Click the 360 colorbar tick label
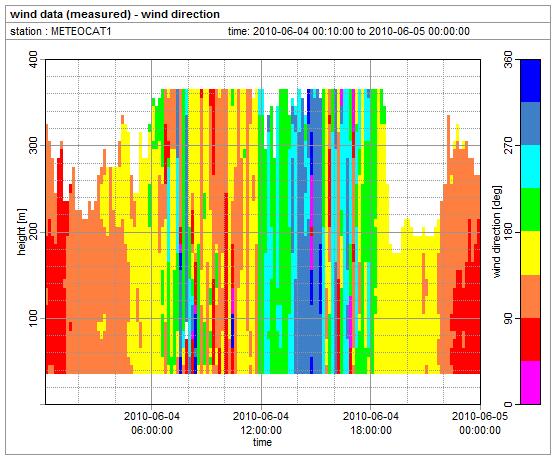The height and width of the screenshot is (460, 556). point(508,60)
